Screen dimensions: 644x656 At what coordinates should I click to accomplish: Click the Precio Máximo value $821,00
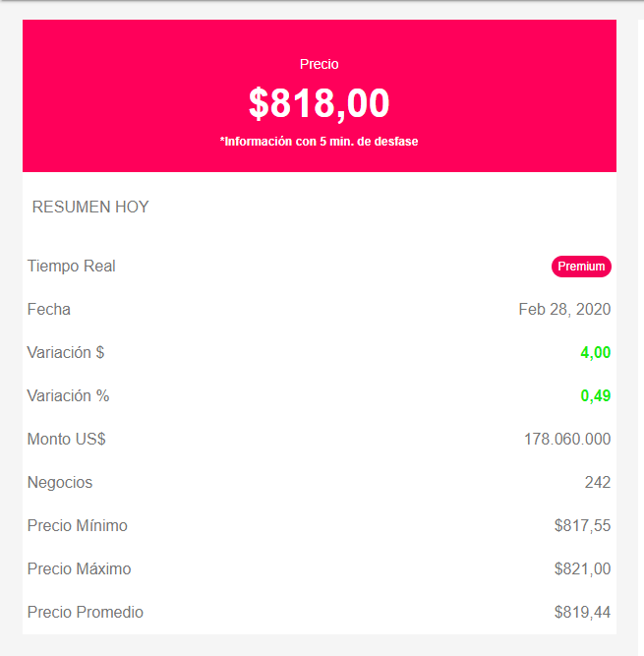click(x=582, y=569)
